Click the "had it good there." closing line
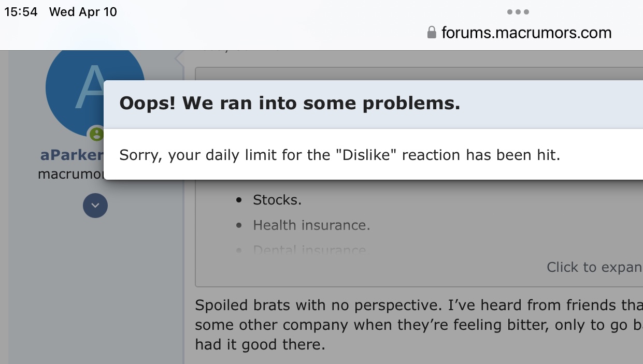This screenshot has width=643, height=364. tap(260, 344)
